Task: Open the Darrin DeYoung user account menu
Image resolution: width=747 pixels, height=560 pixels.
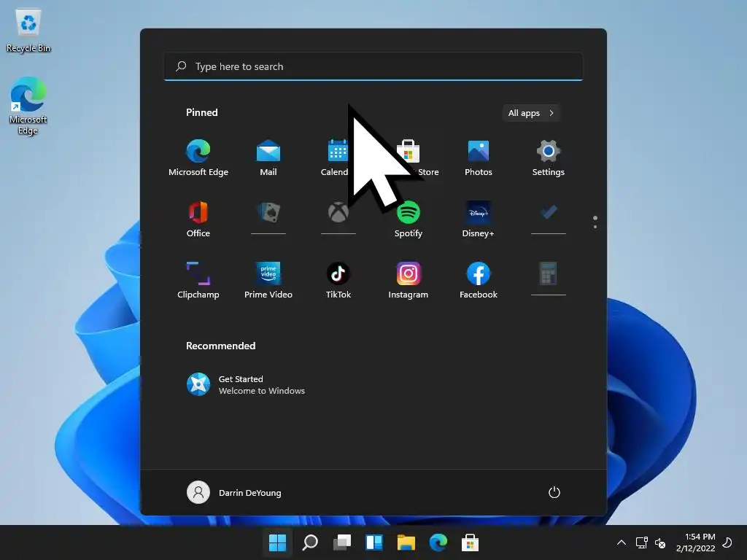Action: click(x=234, y=492)
